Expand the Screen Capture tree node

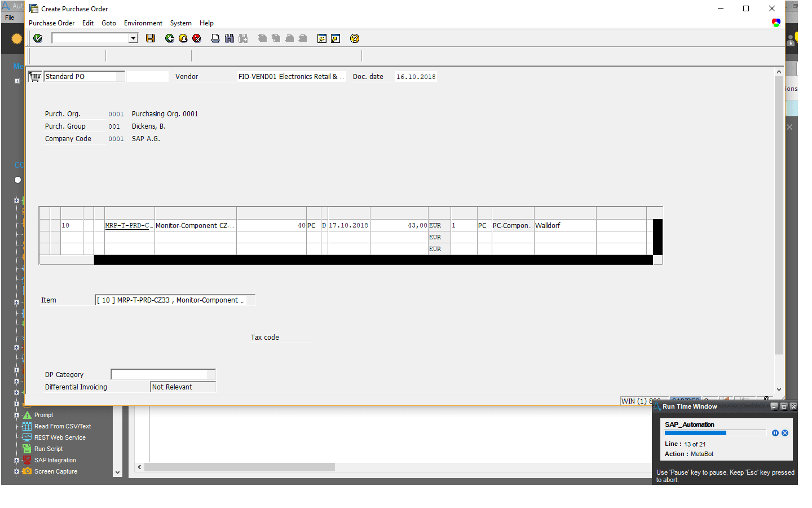pos(16,471)
